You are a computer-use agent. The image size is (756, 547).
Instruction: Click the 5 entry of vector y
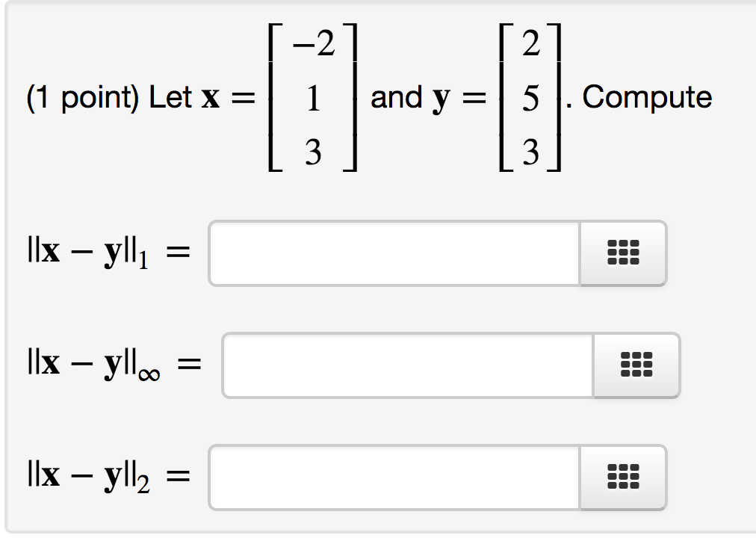(531, 98)
